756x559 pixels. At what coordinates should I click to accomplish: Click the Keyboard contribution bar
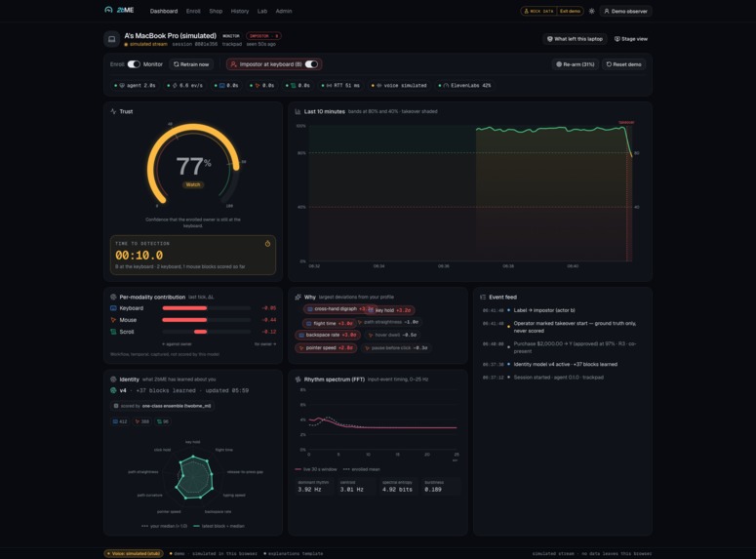207,308
